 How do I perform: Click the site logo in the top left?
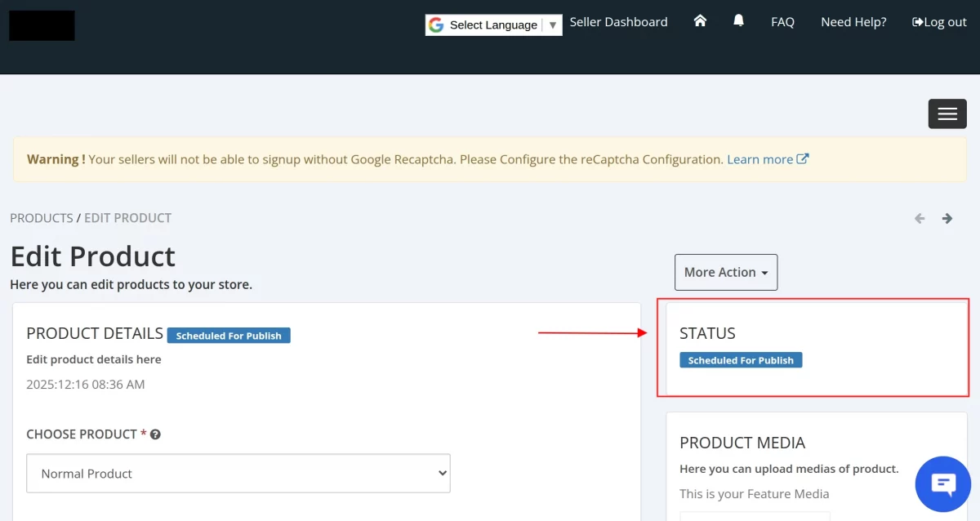click(x=41, y=25)
